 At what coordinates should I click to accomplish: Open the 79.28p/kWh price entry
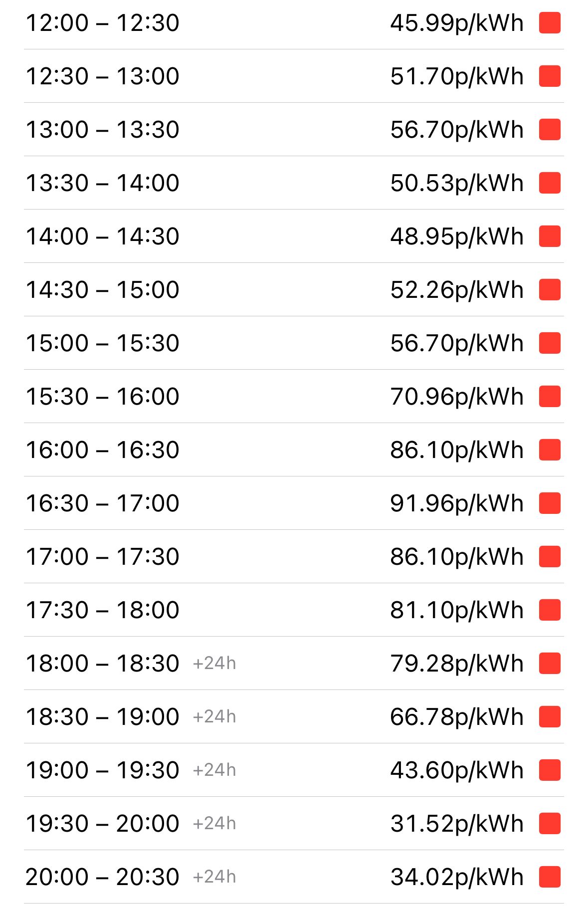pos(457,664)
